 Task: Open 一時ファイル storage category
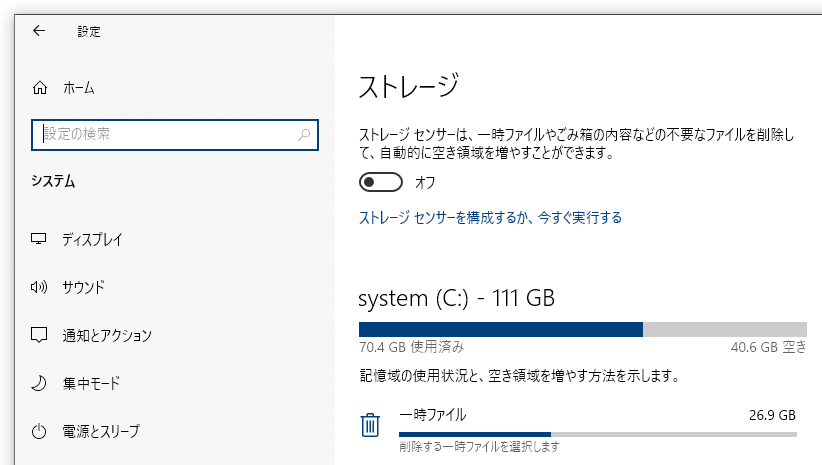click(433, 415)
